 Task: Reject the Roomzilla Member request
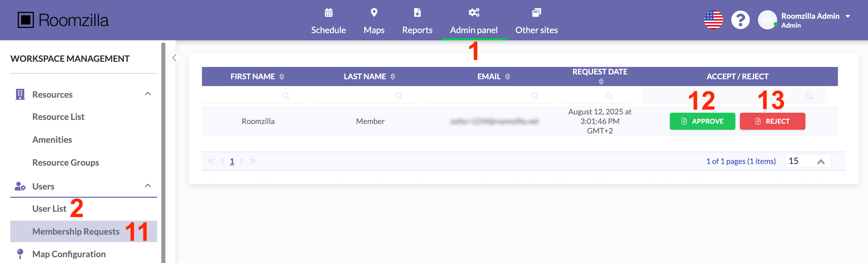pos(772,121)
